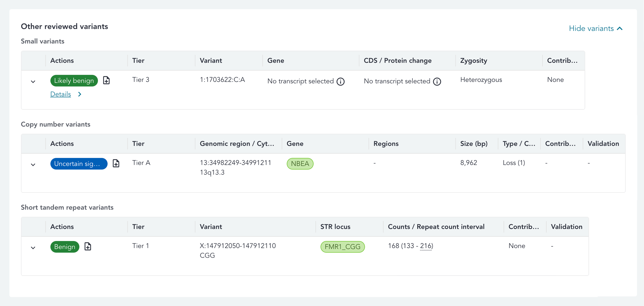Click the underlined 216 repeat count value

(x=425, y=246)
